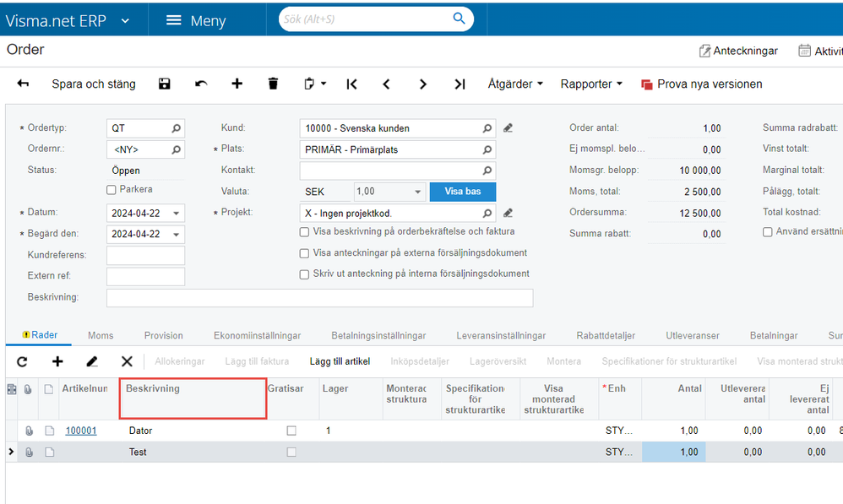Expand the Visma.net ERP dropdown
The width and height of the screenshot is (843, 504).
point(125,21)
